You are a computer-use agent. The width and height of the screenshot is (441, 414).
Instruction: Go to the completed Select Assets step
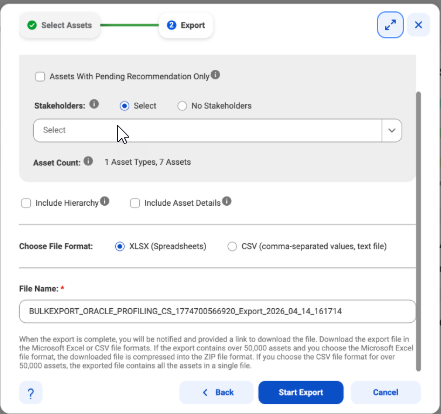pyautogui.click(x=60, y=25)
